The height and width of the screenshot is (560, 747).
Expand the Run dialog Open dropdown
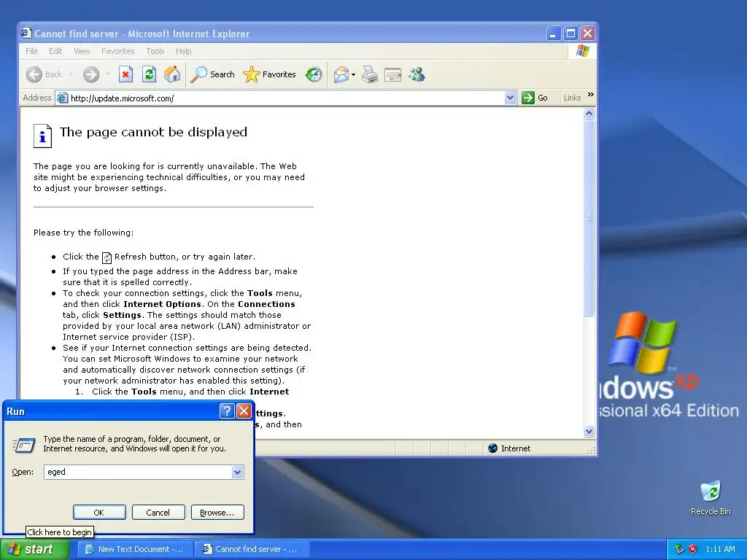(238, 472)
